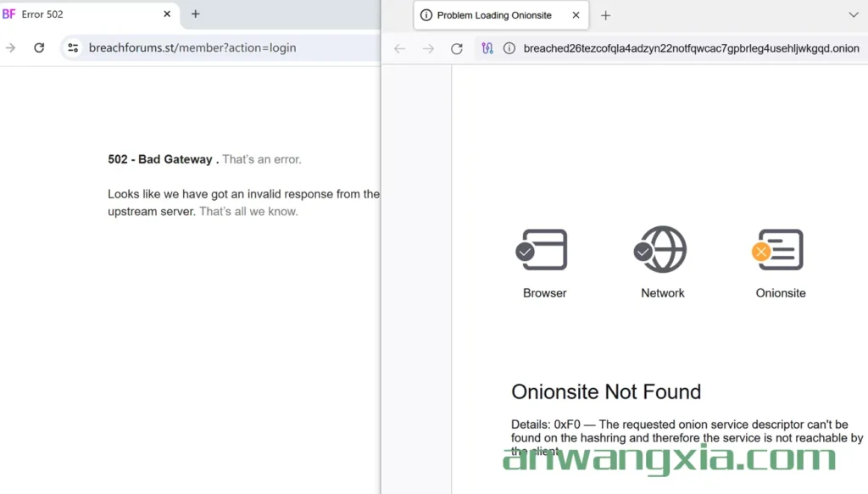Click the forward arrow in Chrome toolbar
Viewport: 868px width, 494px height.
tap(10, 48)
